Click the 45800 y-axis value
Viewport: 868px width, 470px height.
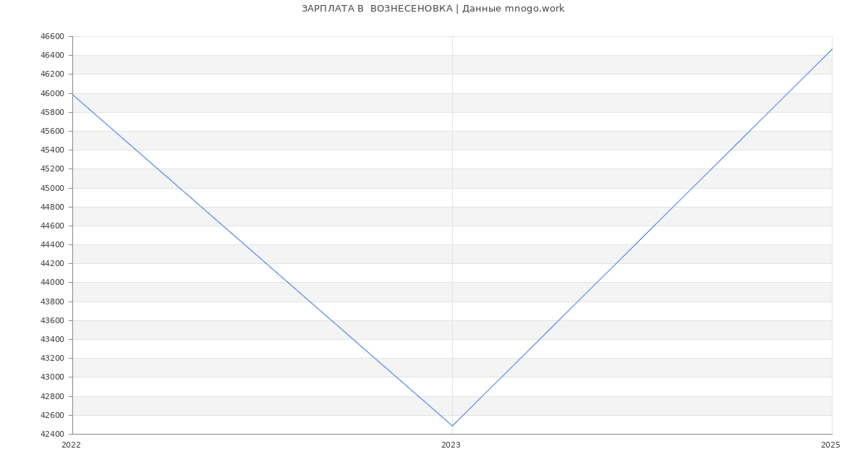click(52, 112)
